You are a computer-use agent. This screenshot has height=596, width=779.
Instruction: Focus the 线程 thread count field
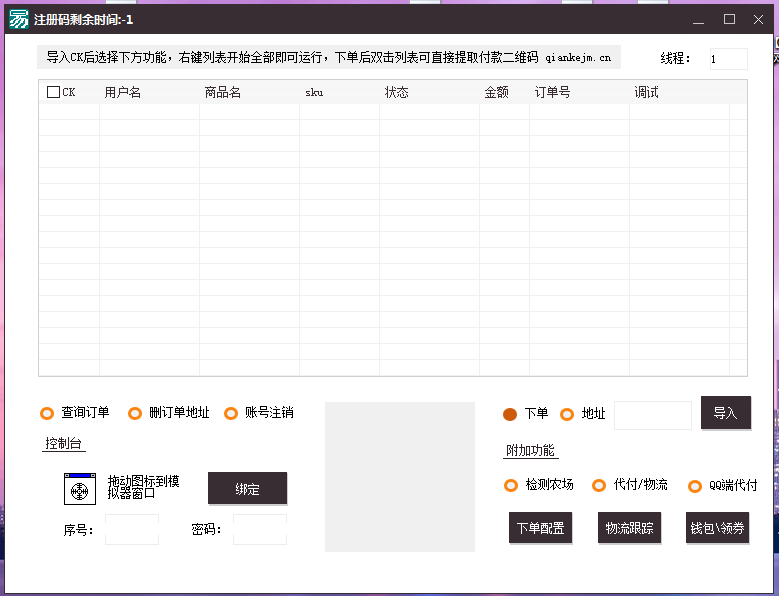[728, 59]
